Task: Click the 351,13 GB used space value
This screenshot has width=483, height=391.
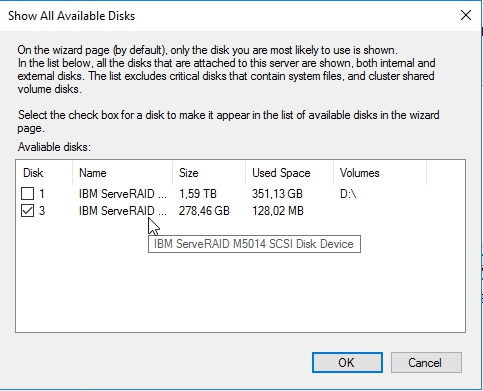Action: (277, 194)
